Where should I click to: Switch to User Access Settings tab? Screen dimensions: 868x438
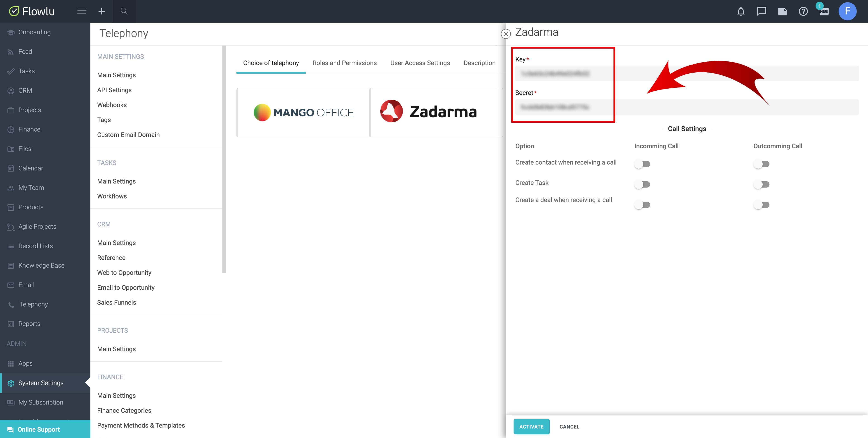[420, 63]
